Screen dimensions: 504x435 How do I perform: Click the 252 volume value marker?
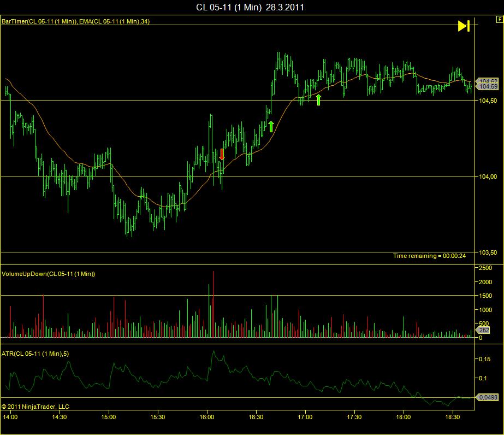[x=483, y=330]
